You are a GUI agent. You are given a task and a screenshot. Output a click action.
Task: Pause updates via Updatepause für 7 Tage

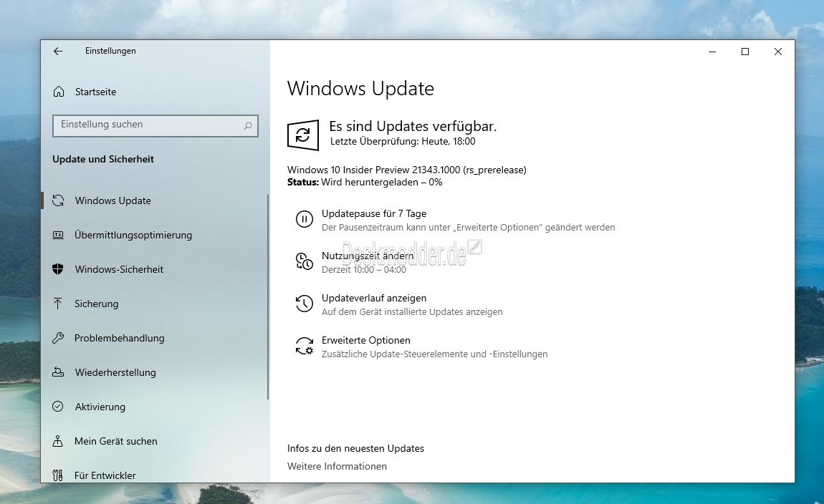(x=373, y=213)
